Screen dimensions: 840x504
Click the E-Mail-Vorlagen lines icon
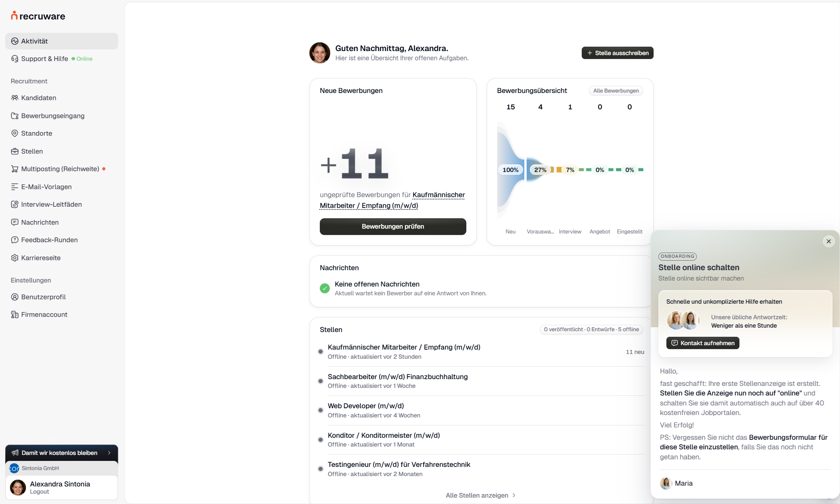pyautogui.click(x=15, y=187)
